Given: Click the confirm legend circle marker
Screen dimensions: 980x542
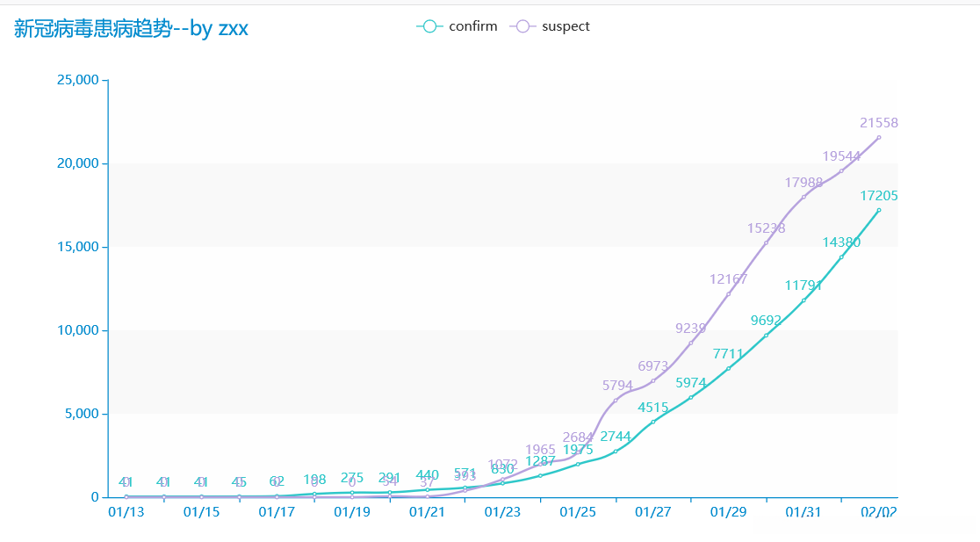Looking at the screenshot, I should click(429, 26).
